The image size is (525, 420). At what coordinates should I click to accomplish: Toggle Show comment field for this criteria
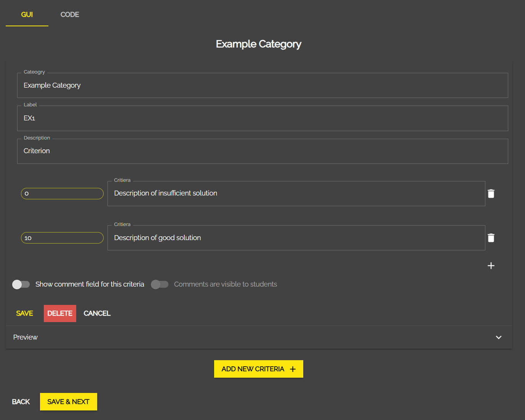pos(21,284)
